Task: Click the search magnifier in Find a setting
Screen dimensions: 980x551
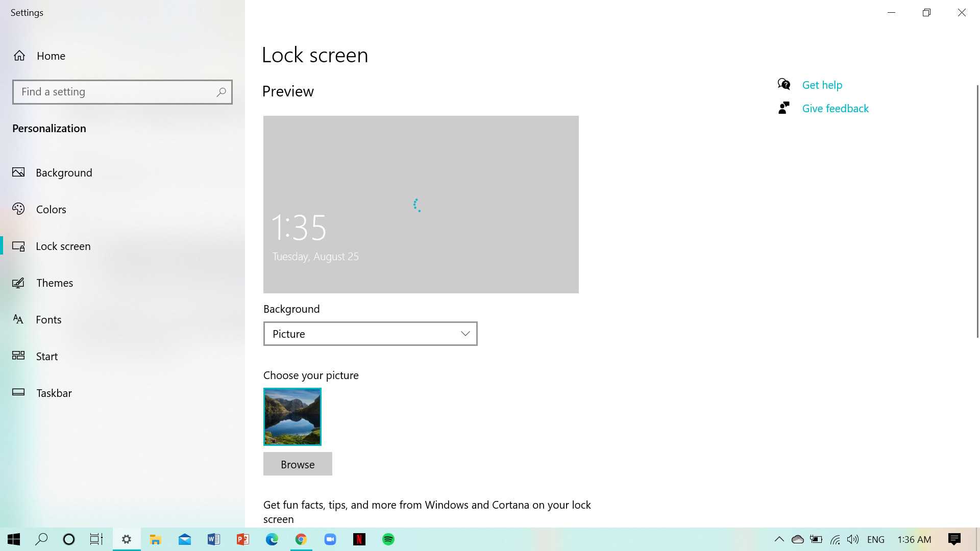Action: coord(221,92)
